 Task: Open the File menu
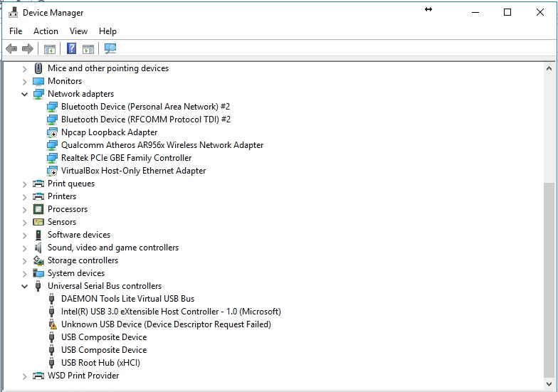(x=16, y=31)
